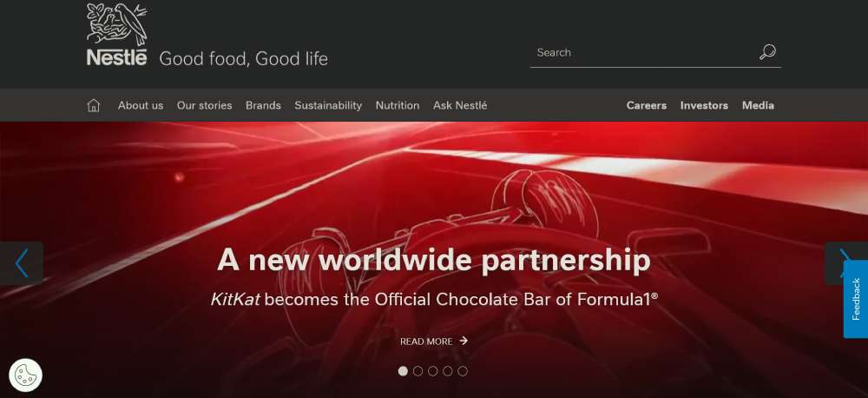Select the fourth carousel dot

pyautogui.click(x=448, y=371)
